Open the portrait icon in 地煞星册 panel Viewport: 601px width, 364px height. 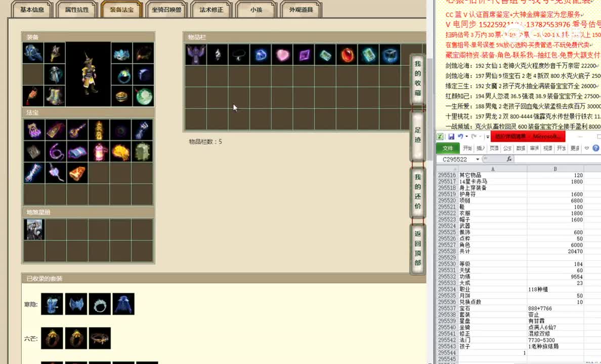(34, 229)
